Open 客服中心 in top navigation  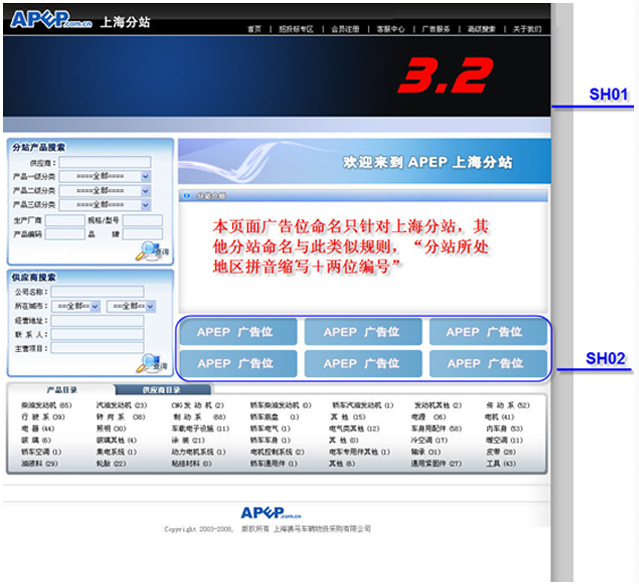(x=391, y=29)
